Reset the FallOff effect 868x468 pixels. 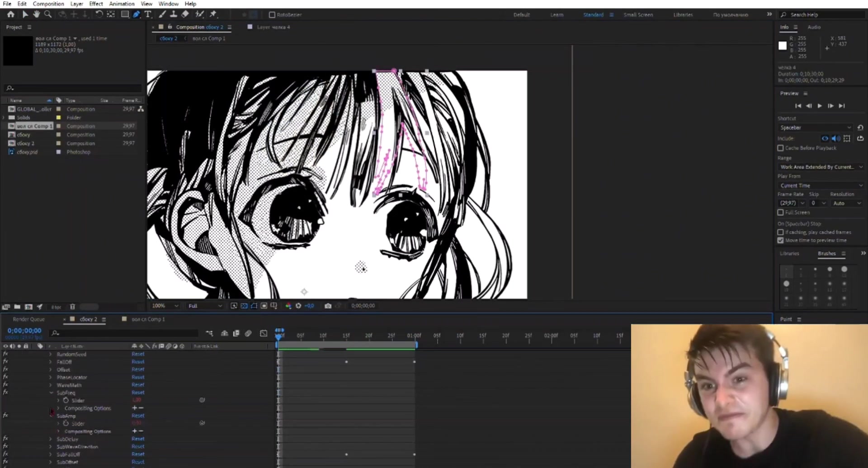point(138,362)
